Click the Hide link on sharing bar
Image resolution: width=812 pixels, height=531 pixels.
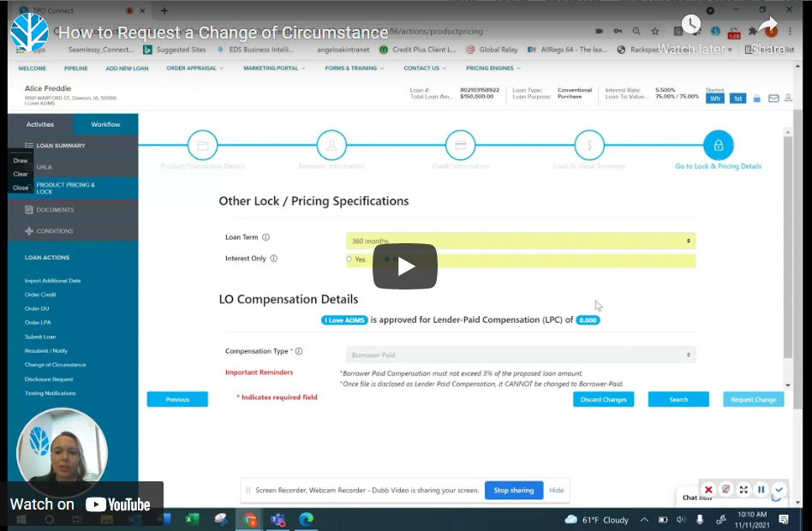coord(556,490)
